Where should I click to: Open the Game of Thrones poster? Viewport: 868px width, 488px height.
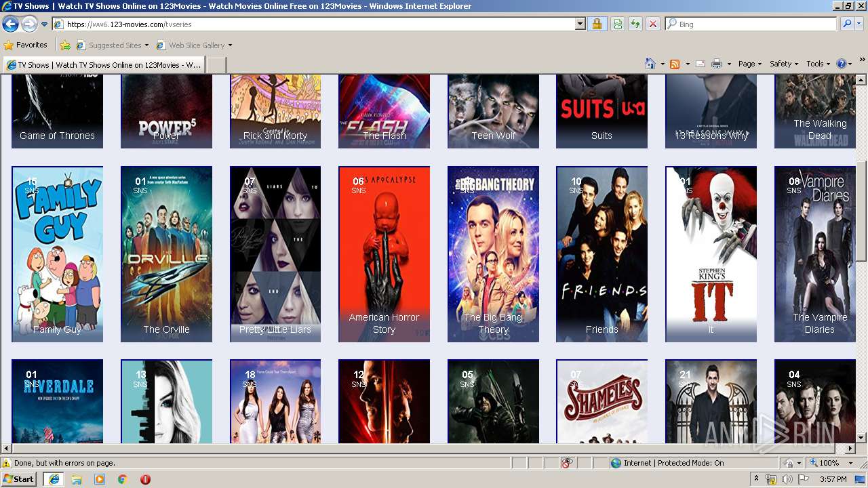point(57,111)
